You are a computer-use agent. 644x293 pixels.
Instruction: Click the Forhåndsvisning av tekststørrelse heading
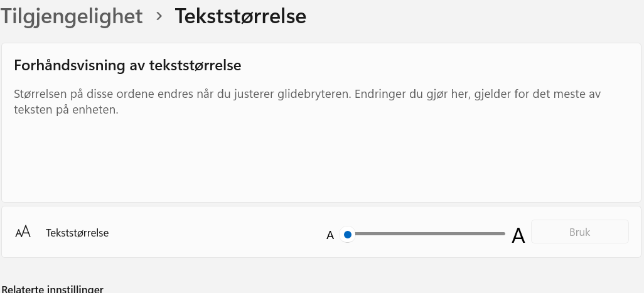click(127, 65)
